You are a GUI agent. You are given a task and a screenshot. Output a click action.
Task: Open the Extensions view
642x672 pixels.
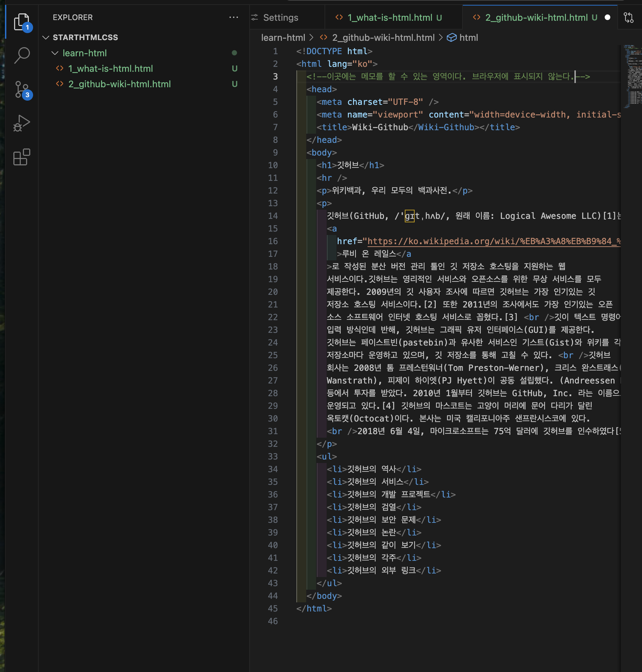(22, 157)
